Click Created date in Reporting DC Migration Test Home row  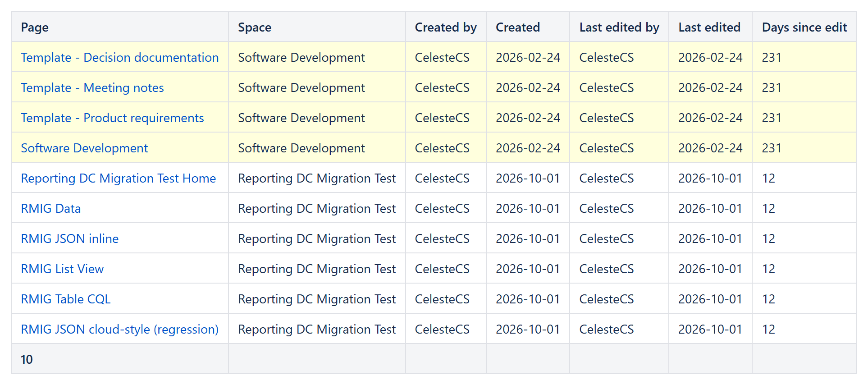tap(528, 178)
